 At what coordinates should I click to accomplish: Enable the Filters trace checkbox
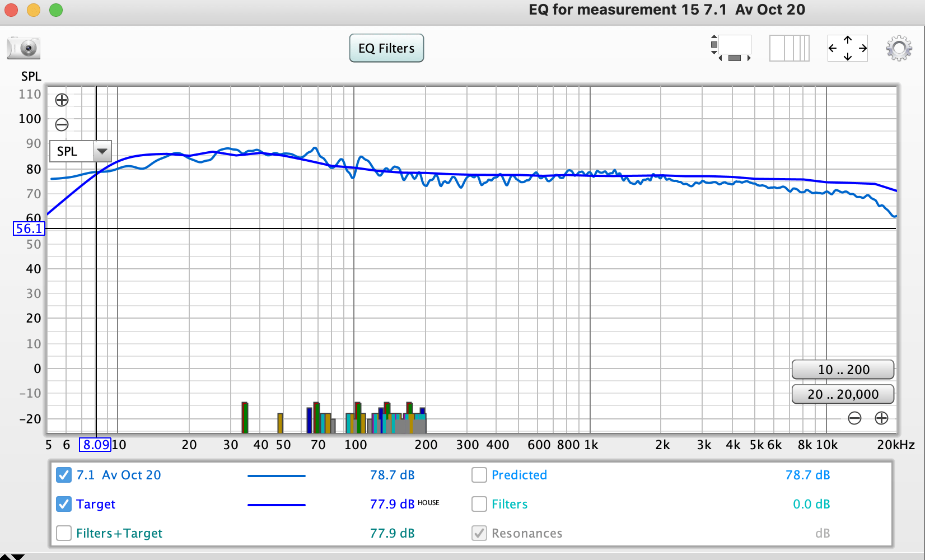pos(479,504)
